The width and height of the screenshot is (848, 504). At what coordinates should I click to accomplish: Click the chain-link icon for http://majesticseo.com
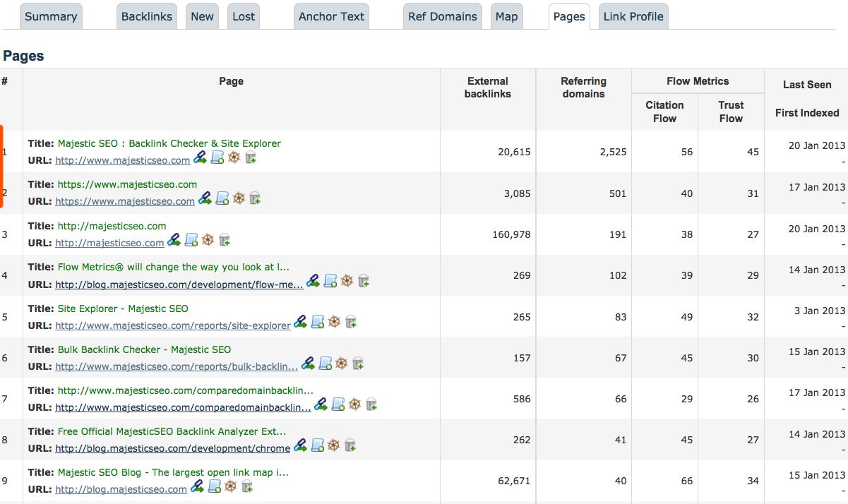pos(174,239)
